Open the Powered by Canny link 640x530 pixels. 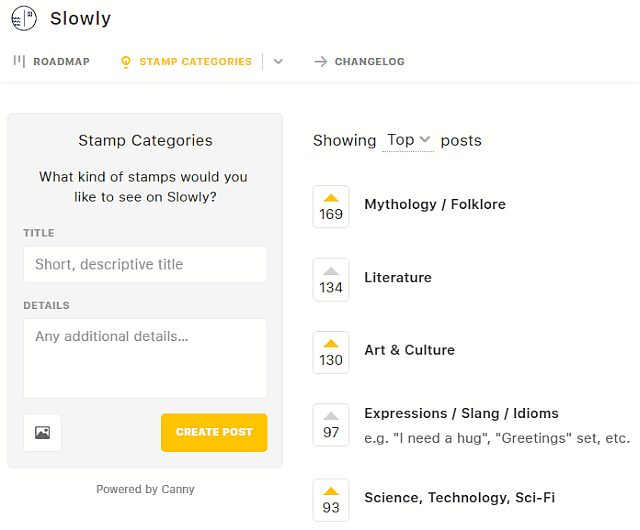click(145, 489)
